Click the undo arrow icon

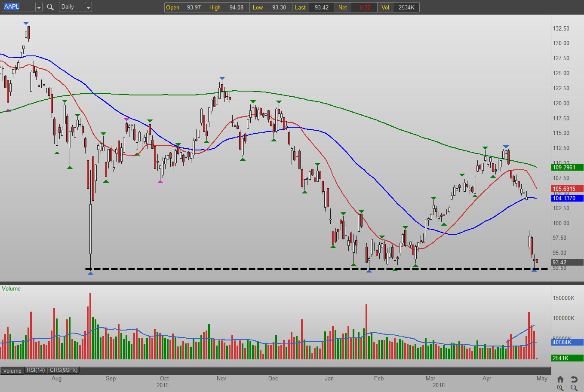click(574, 379)
